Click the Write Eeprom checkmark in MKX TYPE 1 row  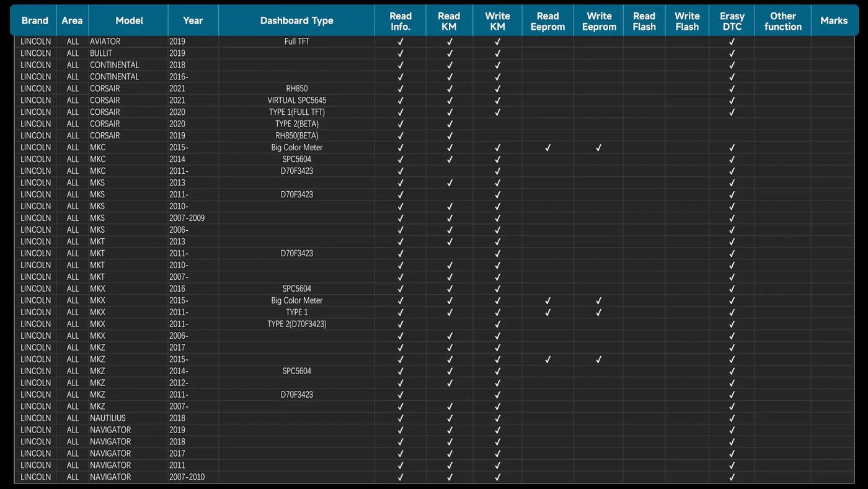[599, 313]
